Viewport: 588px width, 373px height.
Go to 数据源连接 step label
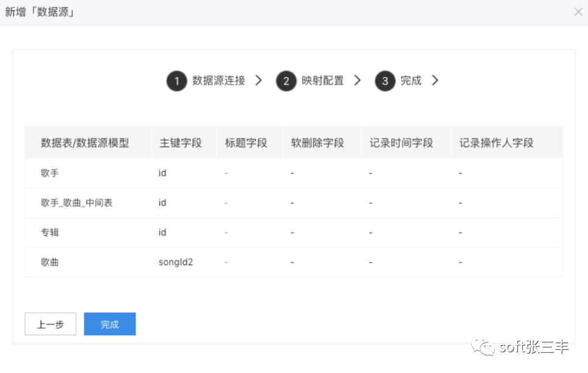click(218, 80)
